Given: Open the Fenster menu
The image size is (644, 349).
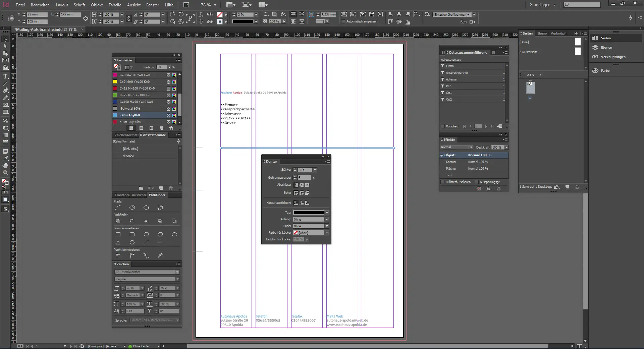Looking at the screenshot, I should (x=153, y=5).
